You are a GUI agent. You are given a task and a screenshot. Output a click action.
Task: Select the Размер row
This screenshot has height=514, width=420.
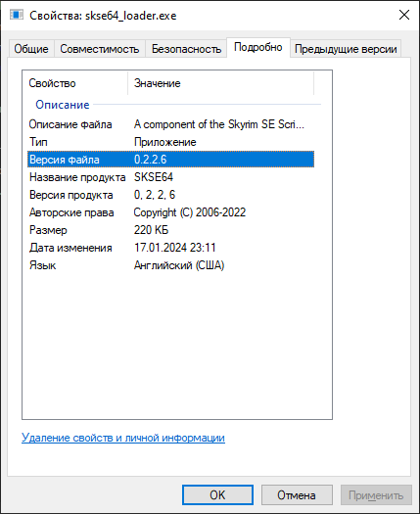(170, 230)
